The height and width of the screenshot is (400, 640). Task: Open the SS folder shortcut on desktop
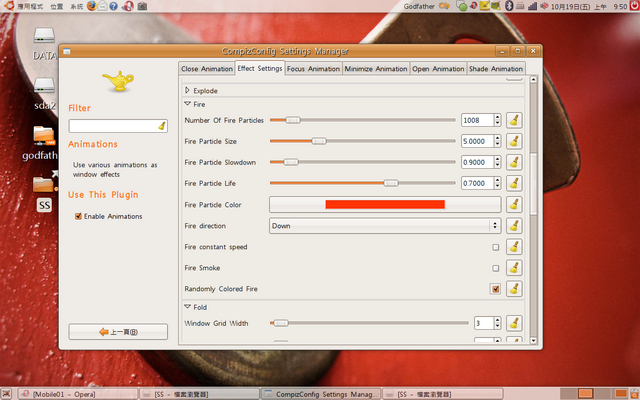point(44,192)
